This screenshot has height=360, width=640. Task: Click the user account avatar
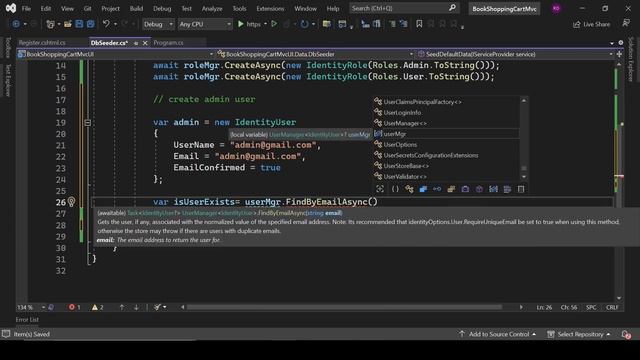556,8
